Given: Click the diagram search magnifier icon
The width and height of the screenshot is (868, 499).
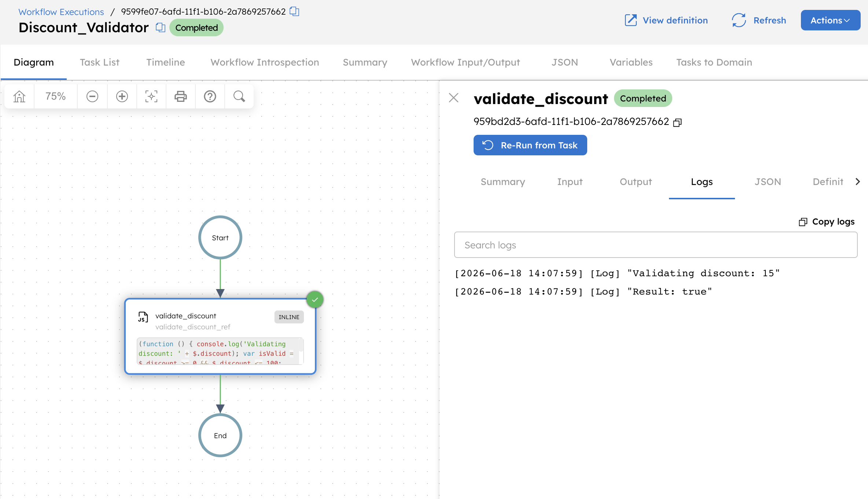Looking at the screenshot, I should click(x=239, y=96).
